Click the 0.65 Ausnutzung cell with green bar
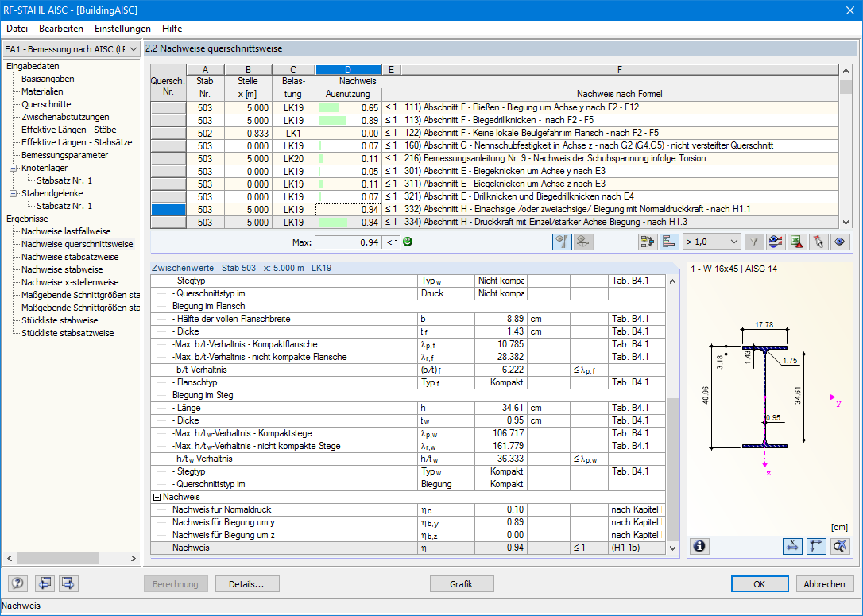 (x=348, y=108)
